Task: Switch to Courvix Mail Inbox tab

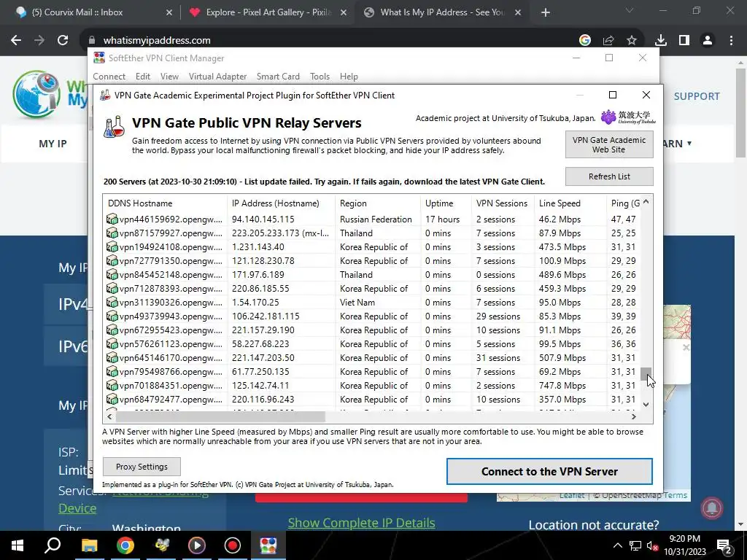Action: pos(93,12)
